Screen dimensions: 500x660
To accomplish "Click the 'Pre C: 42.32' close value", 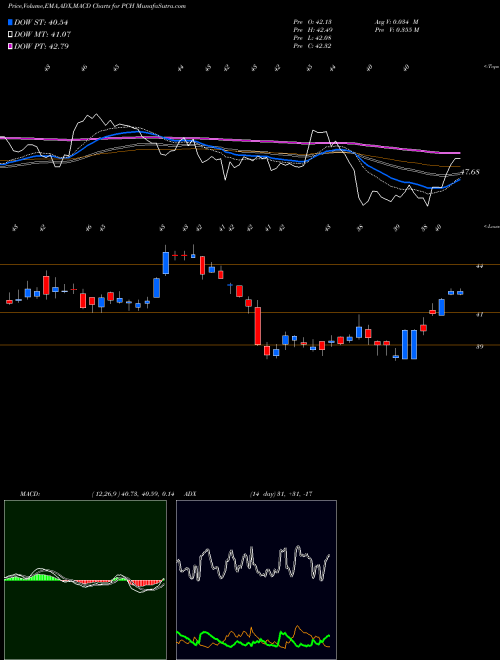I will point(312,46).
